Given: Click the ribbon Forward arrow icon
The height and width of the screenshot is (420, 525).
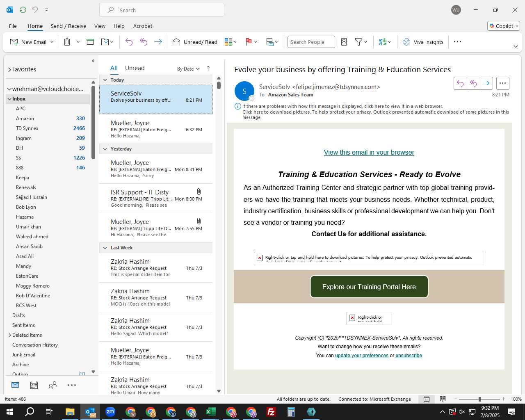Looking at the screenshot, I should pos(158,42).
